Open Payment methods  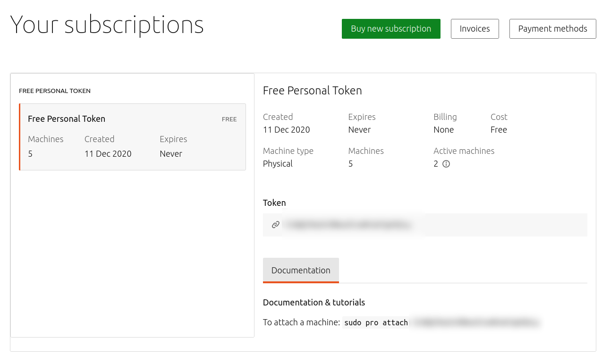click(x=552, y=29)
